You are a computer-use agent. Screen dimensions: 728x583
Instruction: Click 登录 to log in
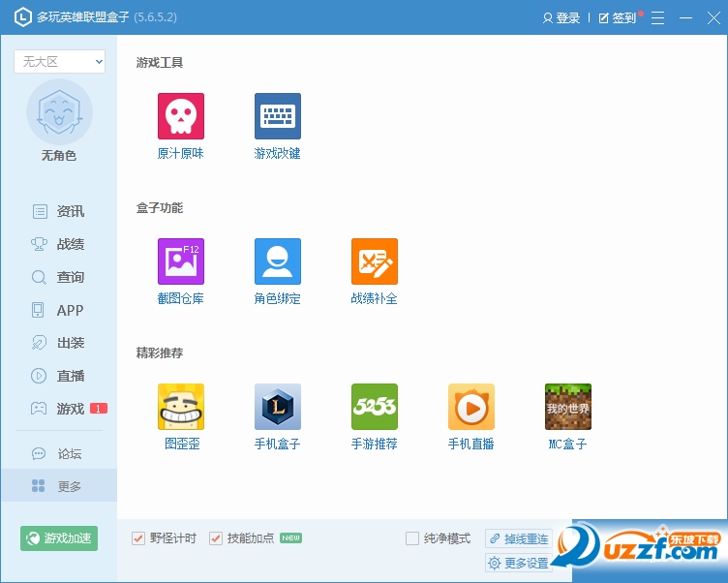click(561, 18)
